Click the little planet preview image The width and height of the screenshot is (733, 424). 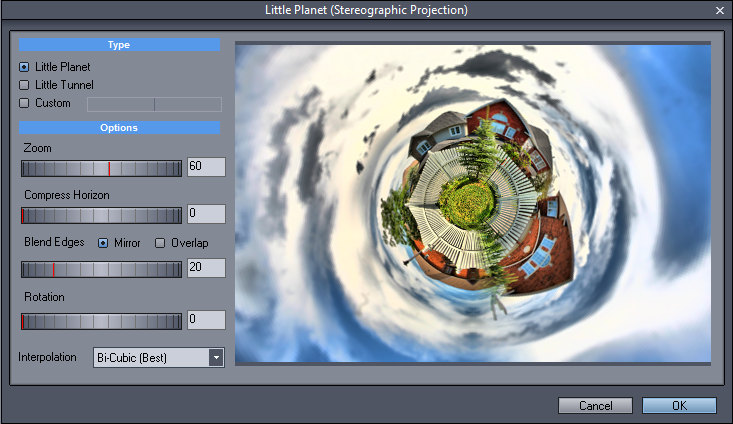coord(472,202)
